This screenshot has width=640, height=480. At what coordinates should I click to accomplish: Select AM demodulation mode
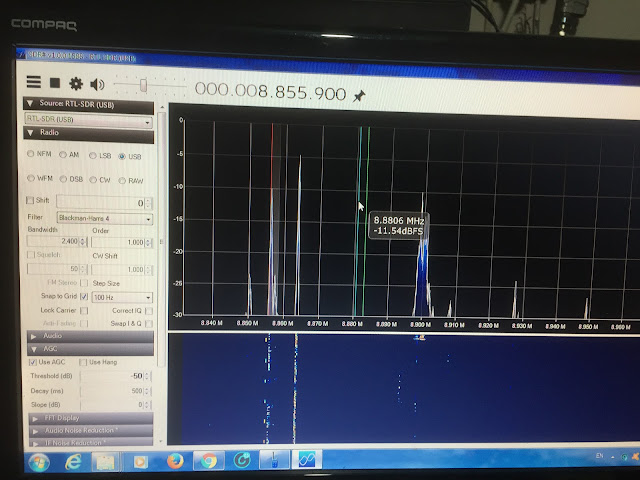69,155
